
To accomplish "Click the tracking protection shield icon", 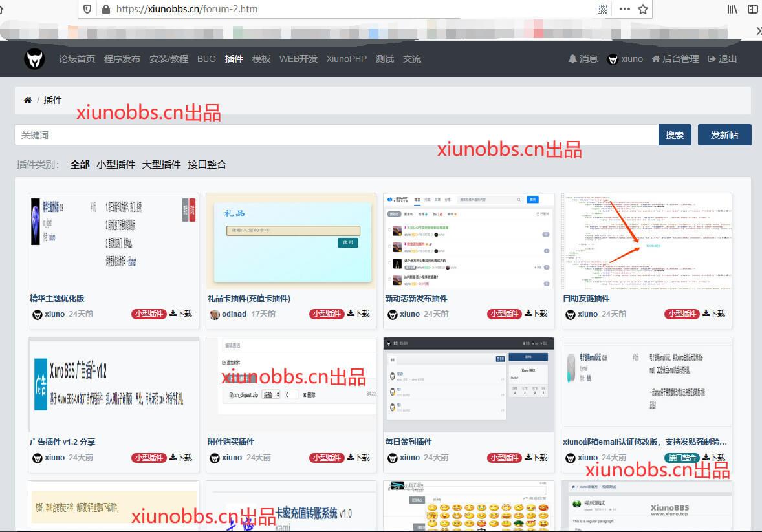I will coord(87,9).
